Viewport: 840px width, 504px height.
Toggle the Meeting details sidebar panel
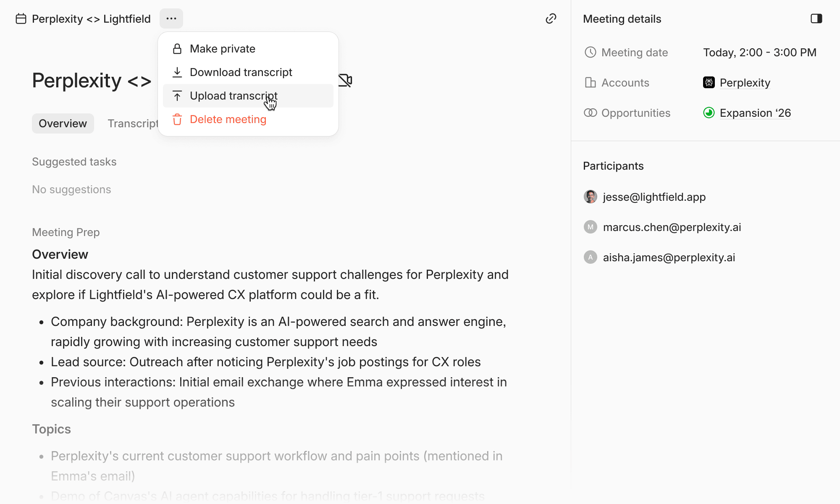pyautogui.click(x=816, y=18)
